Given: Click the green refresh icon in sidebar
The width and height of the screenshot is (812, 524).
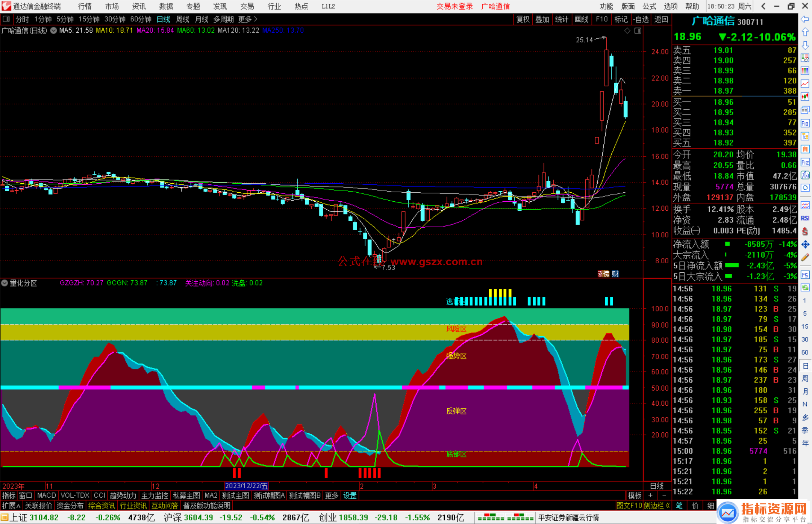Looking at the screenshot, I should (805, 288).
